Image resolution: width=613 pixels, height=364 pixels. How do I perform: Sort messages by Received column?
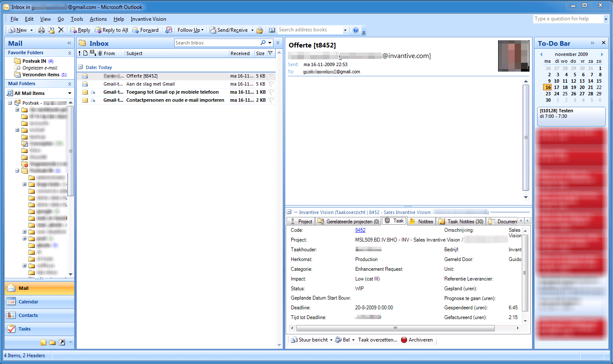pos(242,53)
